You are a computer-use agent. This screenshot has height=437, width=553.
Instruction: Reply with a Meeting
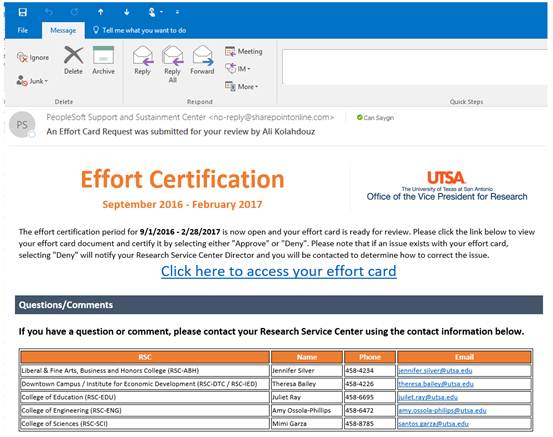pos(244,51)
